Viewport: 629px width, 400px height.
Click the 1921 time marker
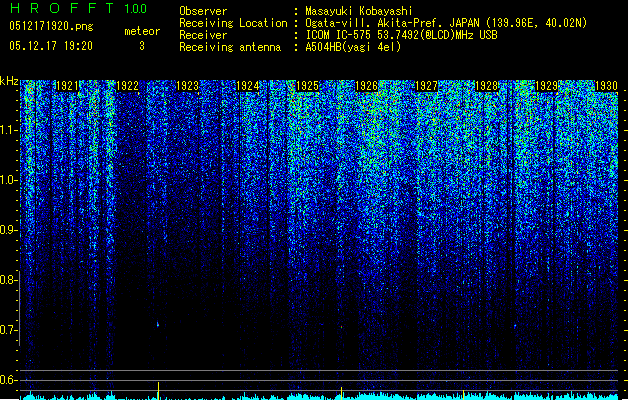(67, 86)
